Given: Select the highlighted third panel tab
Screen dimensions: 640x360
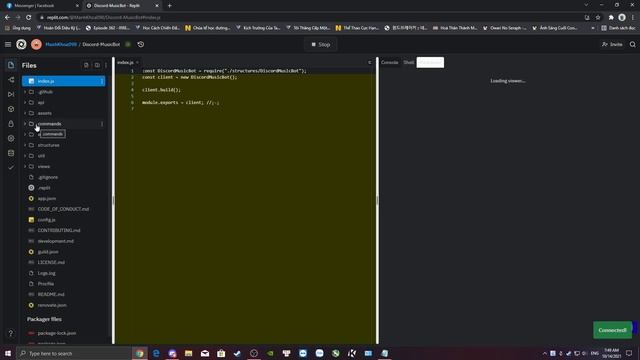Looking at the screenshot, I should (430, 62).
